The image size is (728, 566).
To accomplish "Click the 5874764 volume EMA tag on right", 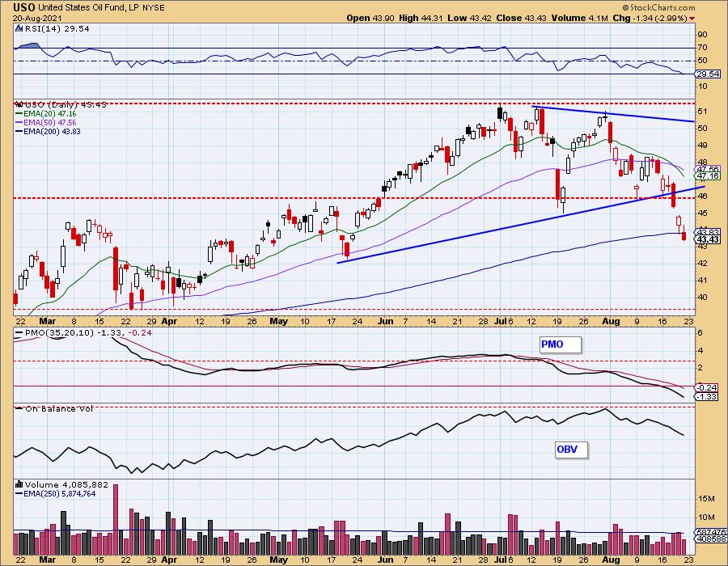I will [x=711, y=533].
